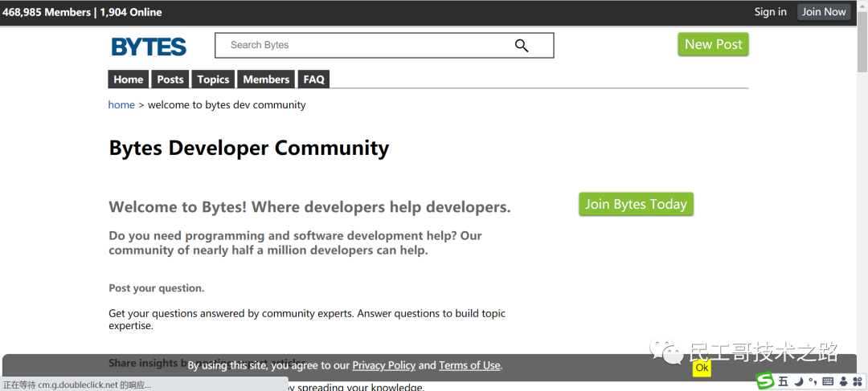This screenshot has height=391, width=868.
Task: Focus the Search Bytes input field
Action: pos(384,45)
